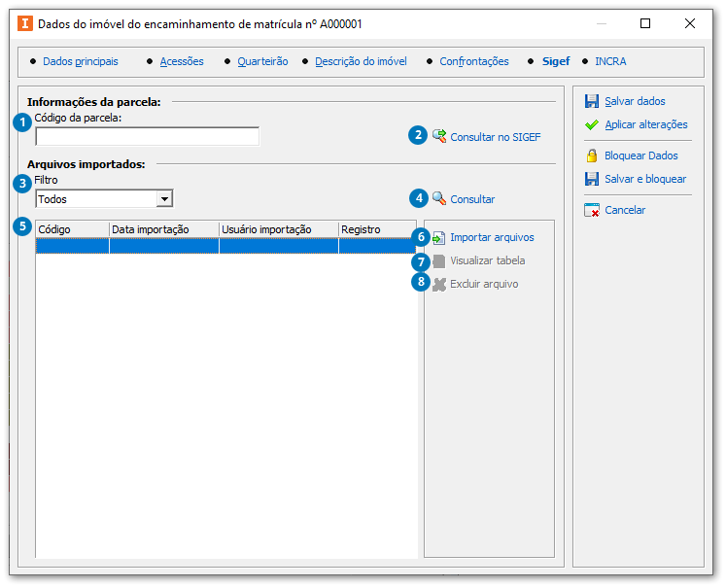726x588 pixels.
Task: Sort by the Data importação column header
Action: 163,229
